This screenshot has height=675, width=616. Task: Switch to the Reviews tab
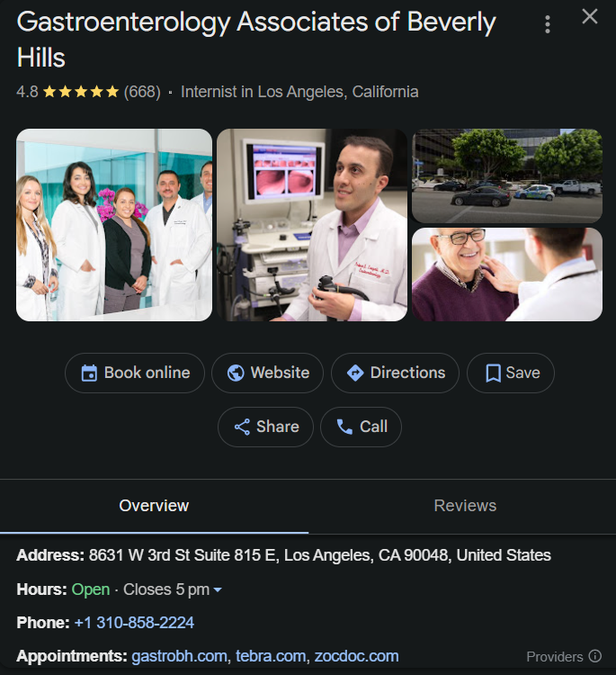[x=464, y=506]
